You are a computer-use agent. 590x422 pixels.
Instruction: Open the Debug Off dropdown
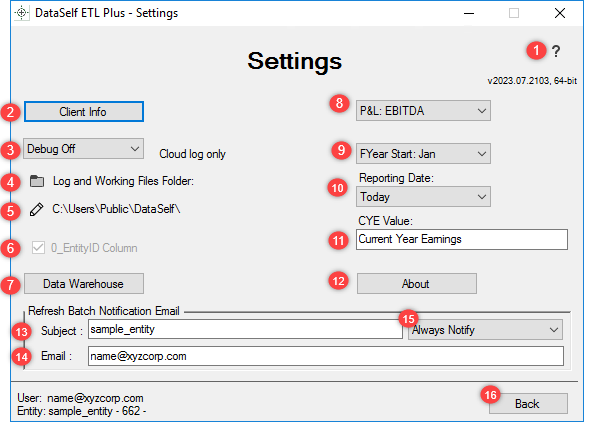coord(84,149)
